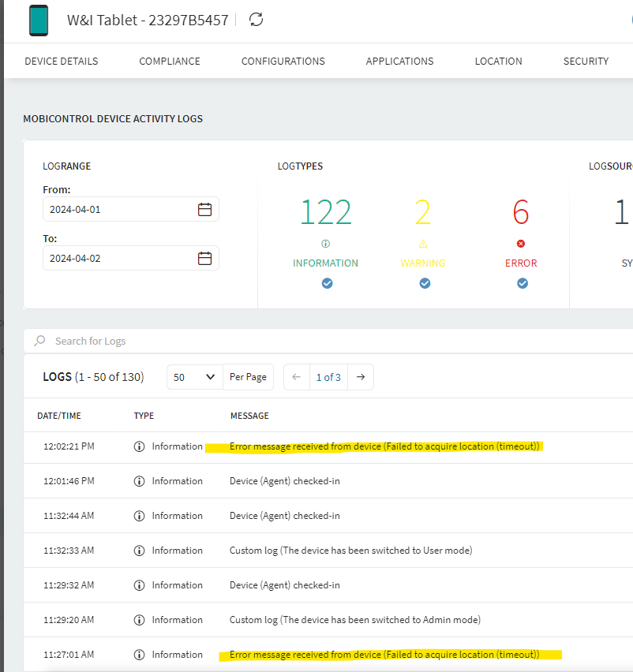Click the refresh icon beside device name
The image size is (633, 672).
[x=256, y=20]
